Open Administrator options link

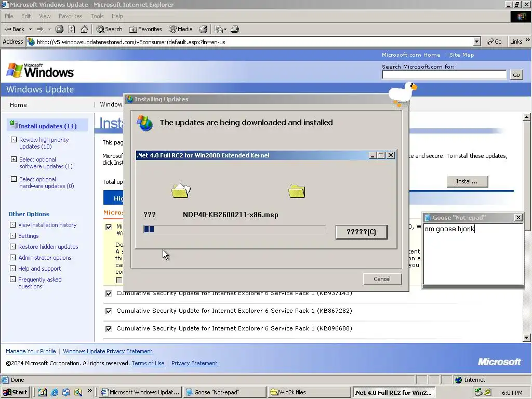tap(45, 258)
